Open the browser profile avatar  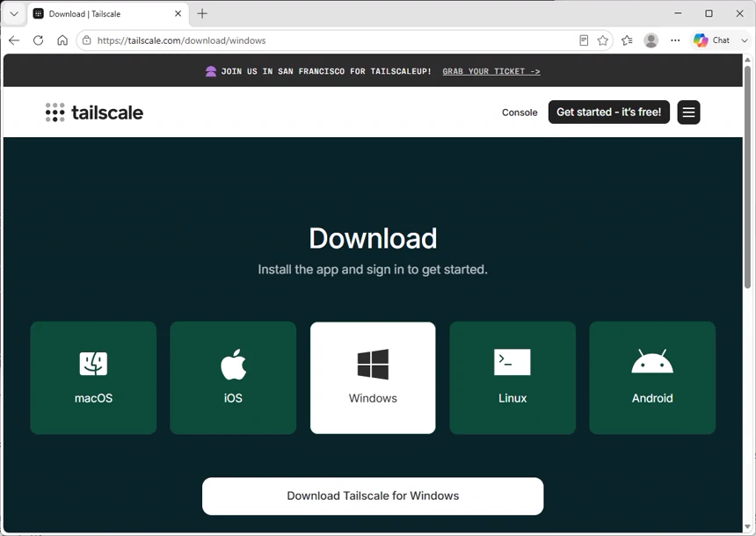pyautogui.click(x=651, y=40)
